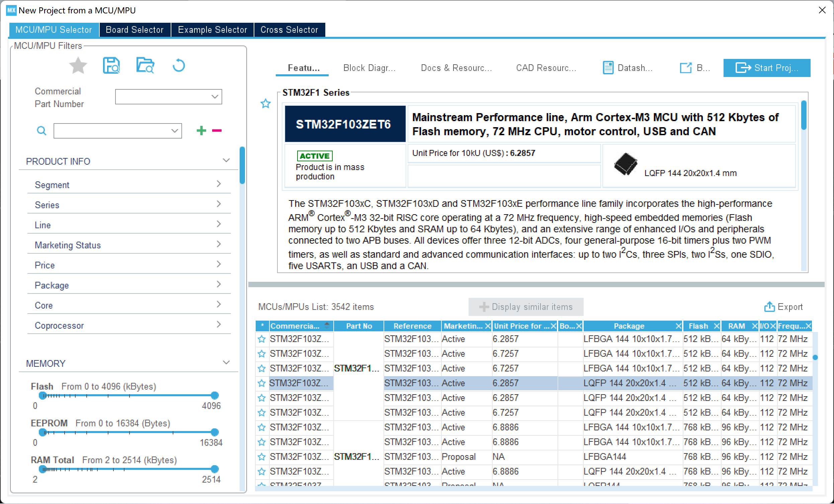Toggle favorite star on the 768 kB LQFP 144 20x20x1.4 row
This screenshot has height=504, width=834.
261,472
